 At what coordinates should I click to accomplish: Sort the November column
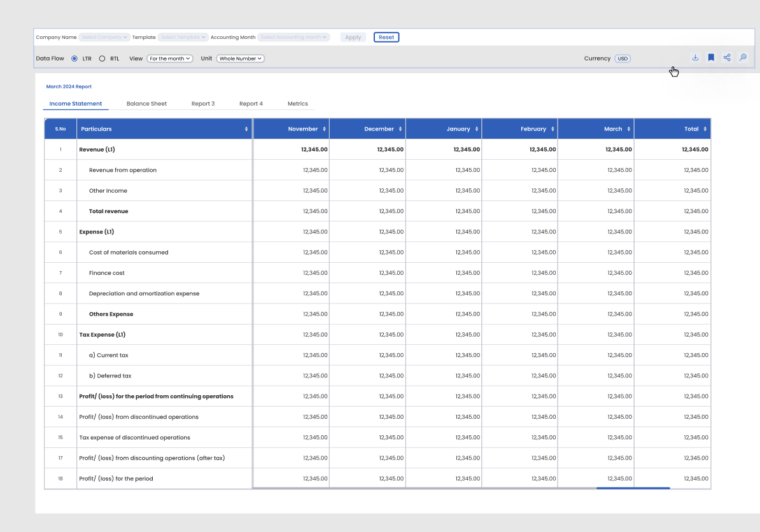pyautogui.click(x=324, y=129)
